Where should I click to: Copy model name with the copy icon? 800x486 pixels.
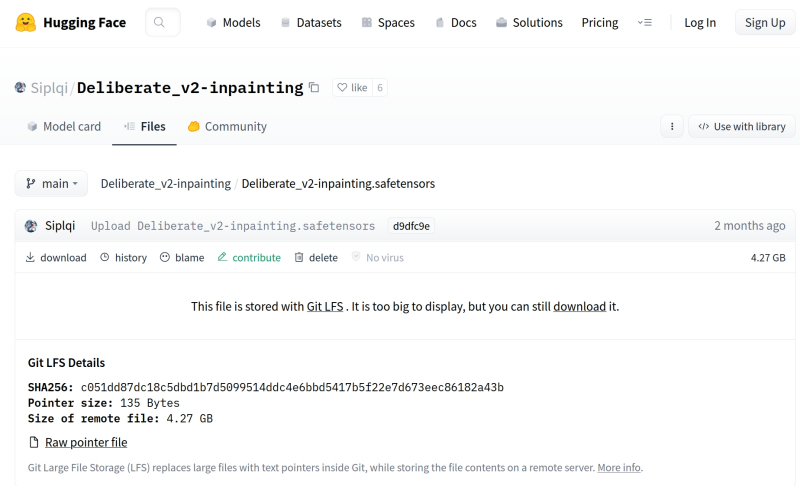(x=314, y=88)
